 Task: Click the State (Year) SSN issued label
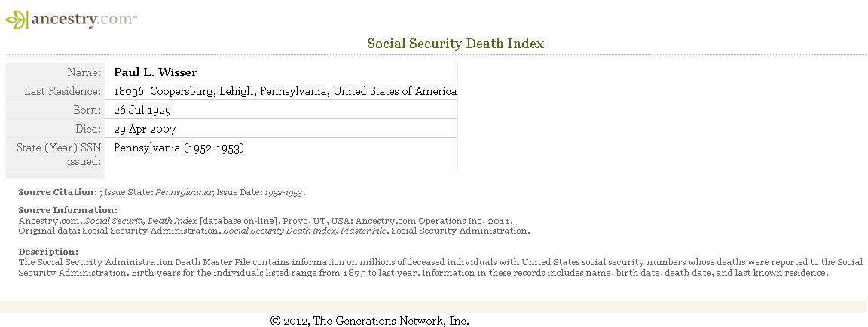(x=59, y=154)
